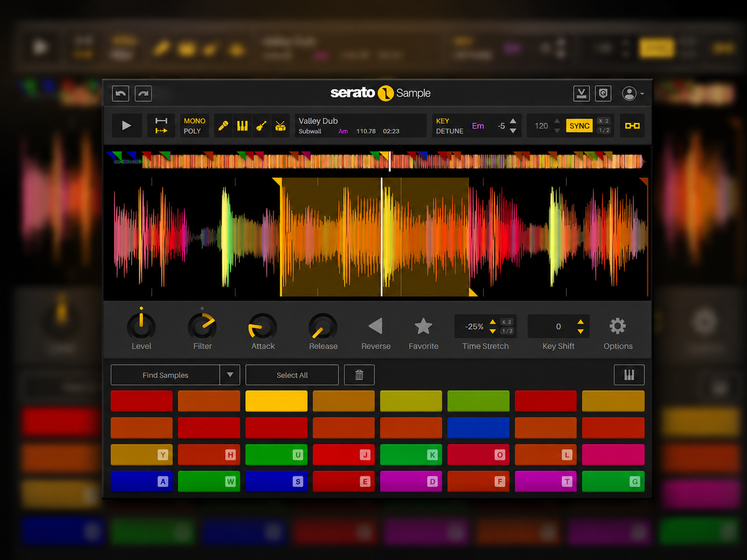The width and height of the screenshot is (747, 560).
Task: Toggle the melody piano keys stem
Action: [x=242, y=125]
